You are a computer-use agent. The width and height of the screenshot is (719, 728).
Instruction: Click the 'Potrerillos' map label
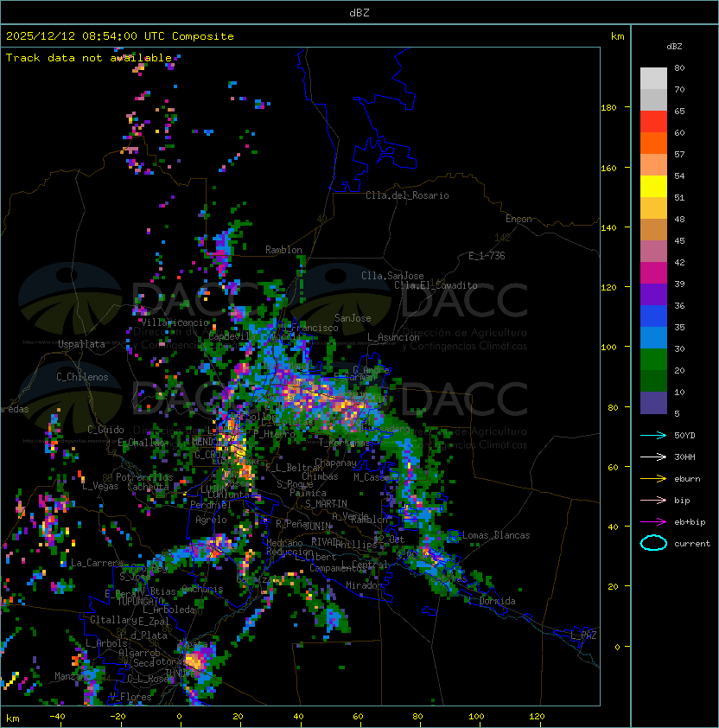[x=144, y=477]
